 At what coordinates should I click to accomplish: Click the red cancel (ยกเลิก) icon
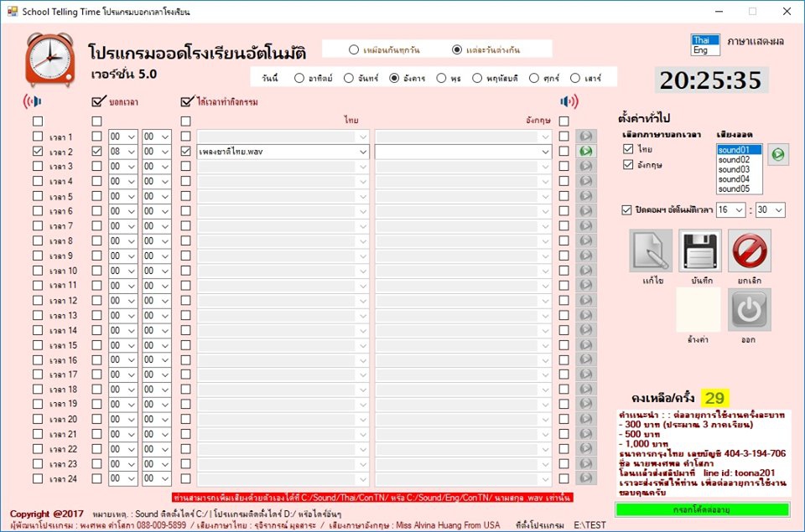click(x=750, y=251)
